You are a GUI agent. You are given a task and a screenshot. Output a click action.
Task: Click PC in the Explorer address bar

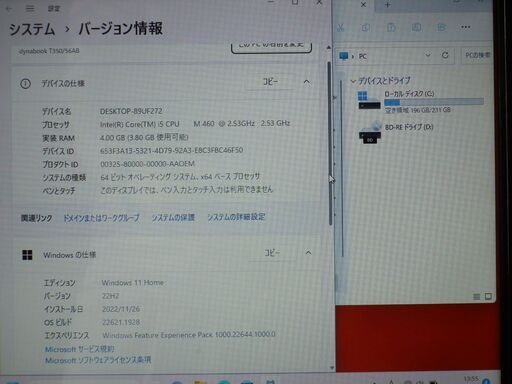coord(363,56)
